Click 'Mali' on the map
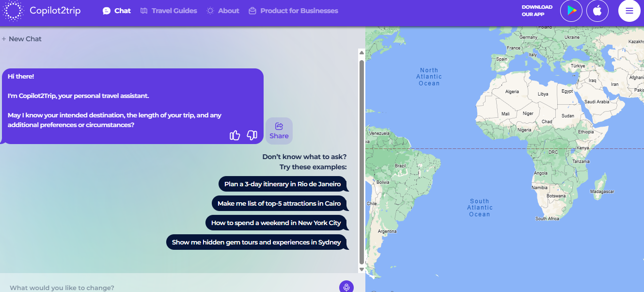This screenshot has width=644, height=292. pos(505,114)
